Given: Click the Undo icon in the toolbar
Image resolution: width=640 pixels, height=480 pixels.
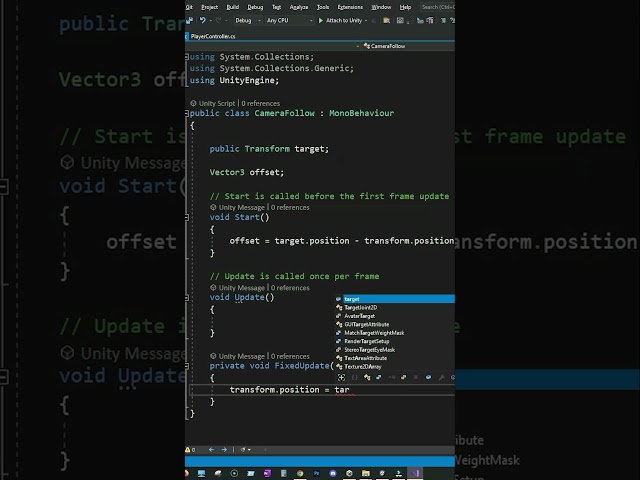Looking at the screenshot, I should [202, 20].
